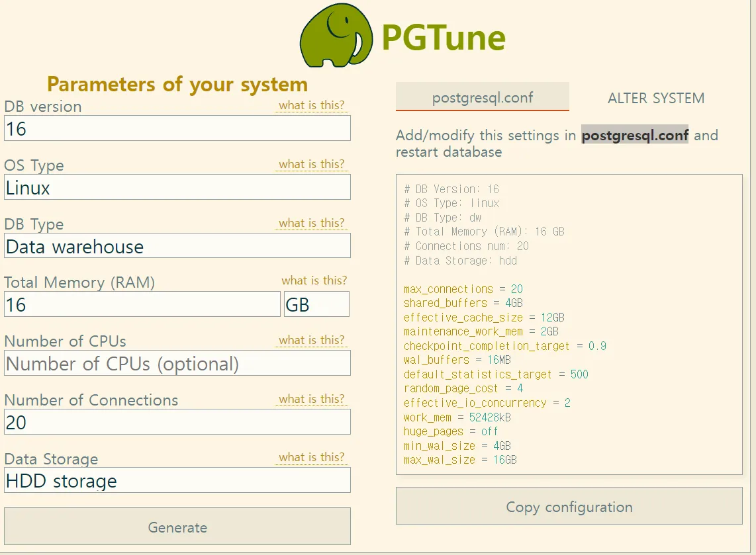Screen dimensions: 756x555
Task: Click the Copy configuration button
Action: [x=569, y=506]
